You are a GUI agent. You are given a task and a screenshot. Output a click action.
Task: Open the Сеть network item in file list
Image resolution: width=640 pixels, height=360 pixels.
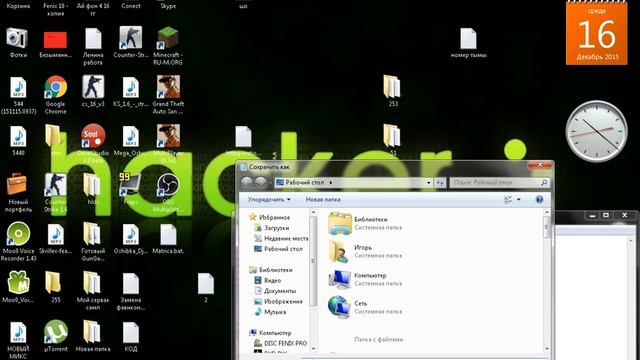pyautogui.click(x=365, y=307)
